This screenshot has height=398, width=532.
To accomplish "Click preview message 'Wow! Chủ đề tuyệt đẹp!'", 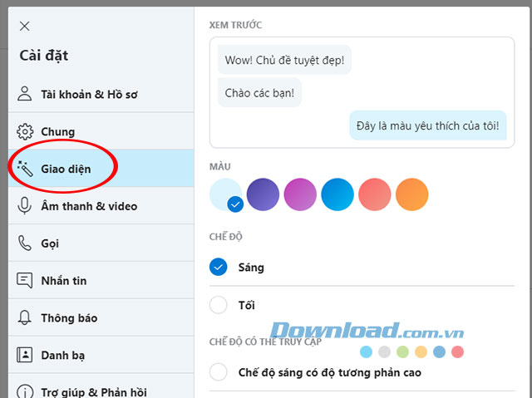I will click(x=284, y=60).
